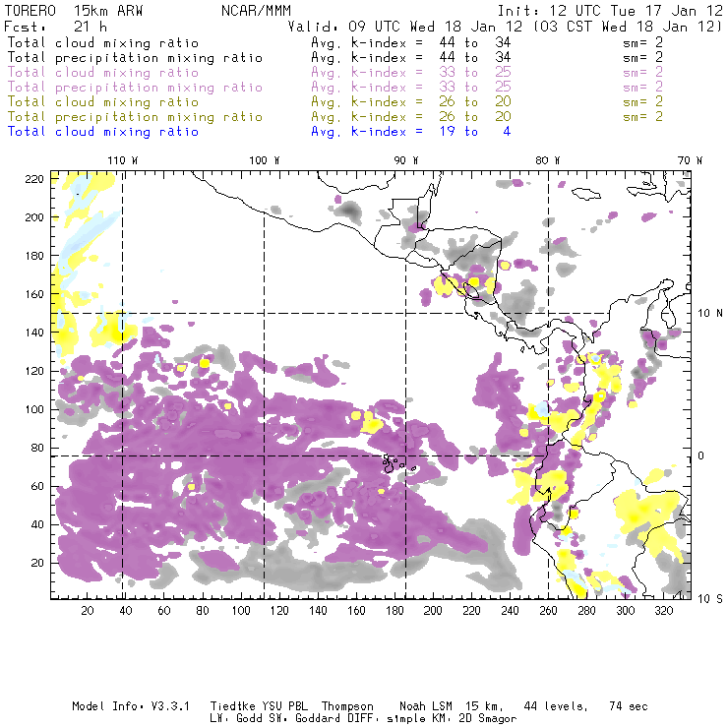728x728 pixels.
Task: Select the purple 'Total cloud mixing ratio' legend row
Action: 335,73
